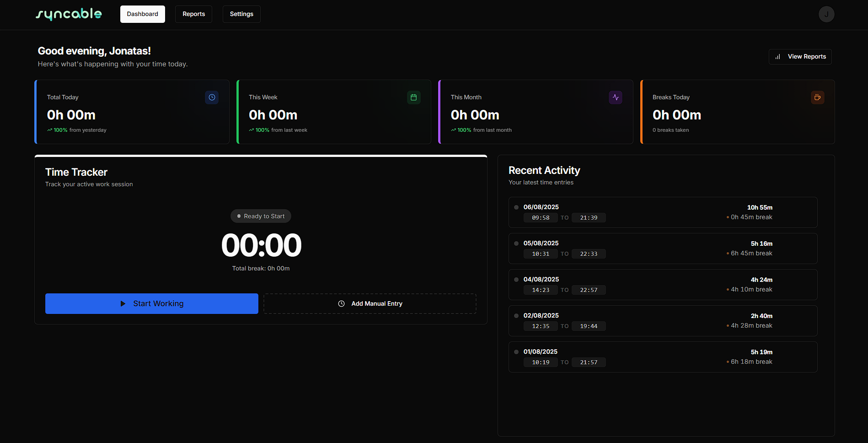Click the bar chart icon beside View Reports
This screenshot has height=443, width=868.
click(778, 57)
